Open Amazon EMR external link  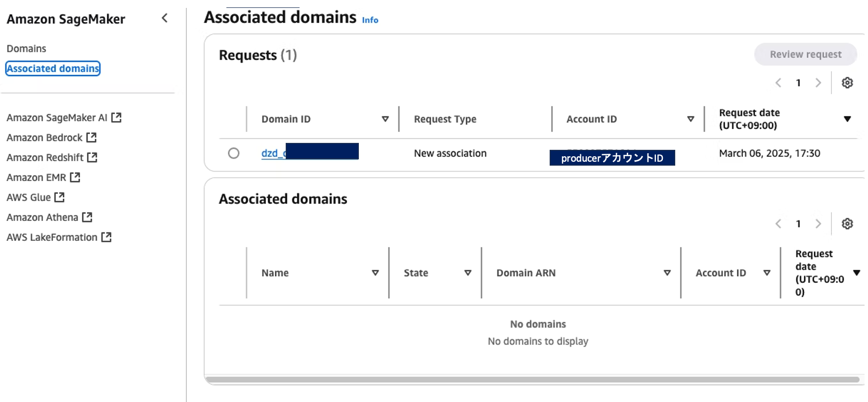(x=43, y=177)
